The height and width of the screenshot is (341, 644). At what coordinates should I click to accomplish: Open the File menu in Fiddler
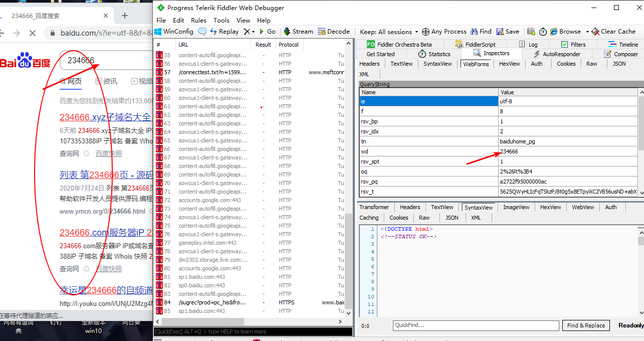click(x=161, y=20)
